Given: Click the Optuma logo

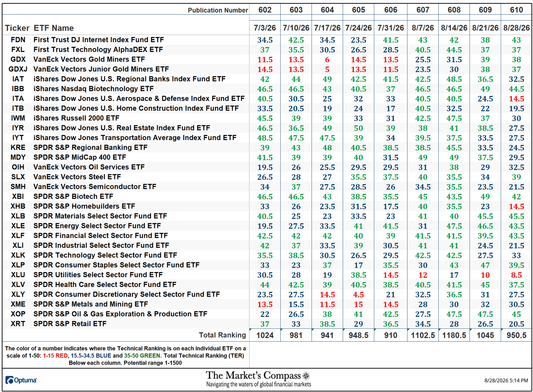Looking at the screenshot, I should point(21,380).
